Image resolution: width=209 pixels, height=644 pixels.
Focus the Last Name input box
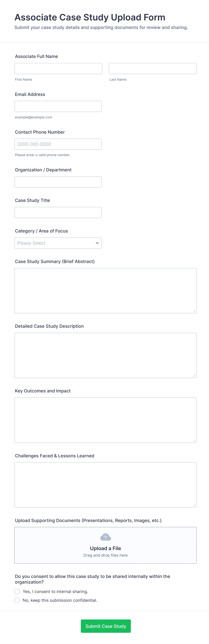[153, 69]
